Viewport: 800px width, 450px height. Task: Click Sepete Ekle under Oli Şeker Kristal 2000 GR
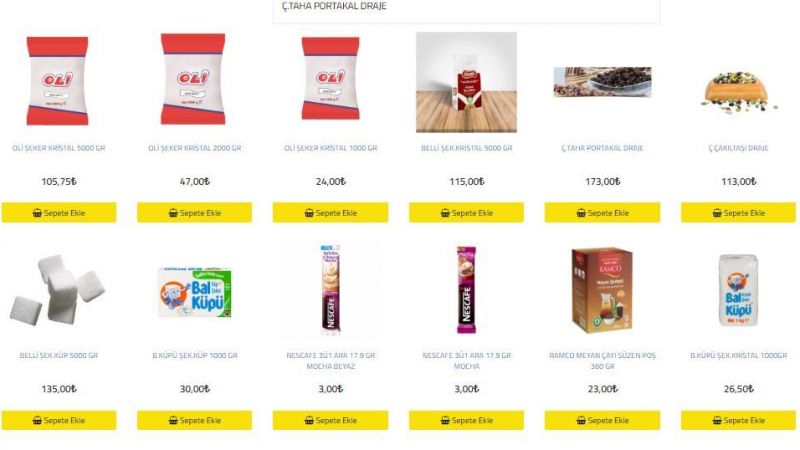click(x=194, y=213)
